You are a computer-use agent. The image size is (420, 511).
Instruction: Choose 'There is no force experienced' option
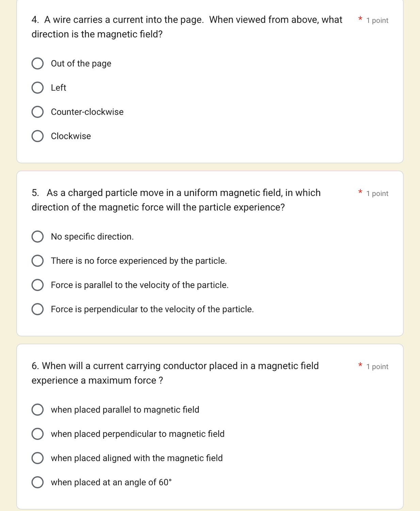click(x=37, y=261)
